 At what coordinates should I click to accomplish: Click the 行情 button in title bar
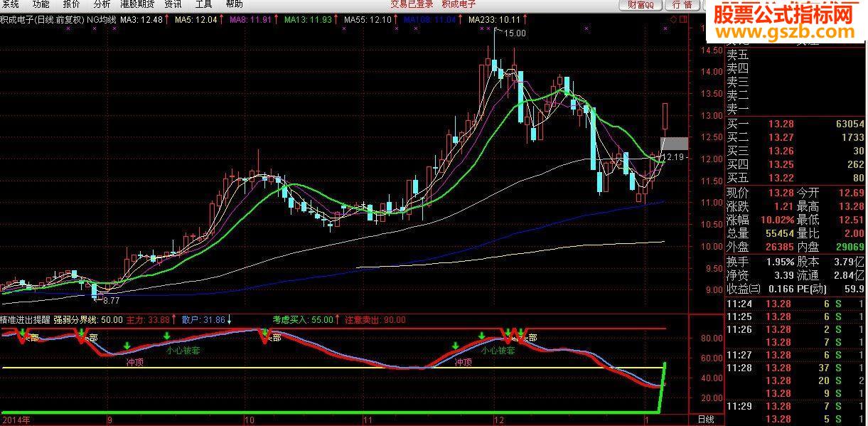(681, 5)
